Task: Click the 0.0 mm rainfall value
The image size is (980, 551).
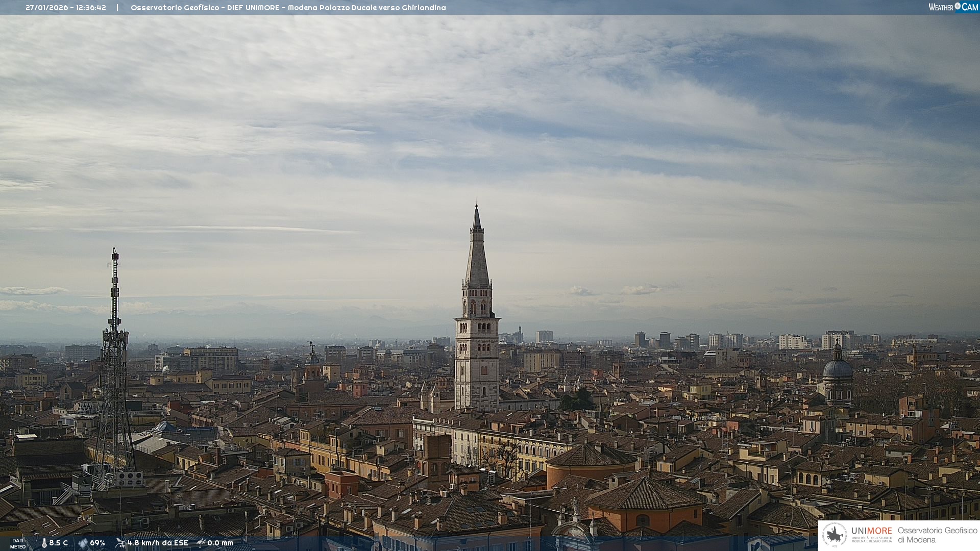Action: (220, 543)
